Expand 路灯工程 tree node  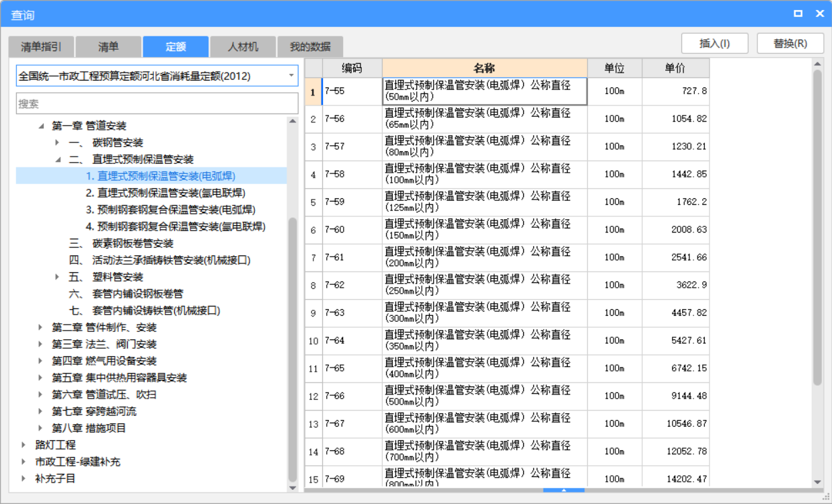24,445
